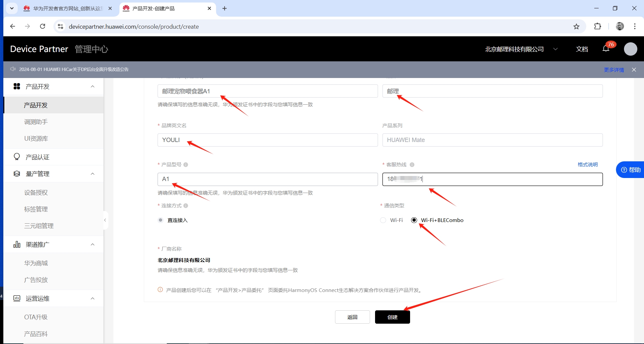Select the 直连接入 radio option
This screenshot has width=644, height=344.
(160, 220)
